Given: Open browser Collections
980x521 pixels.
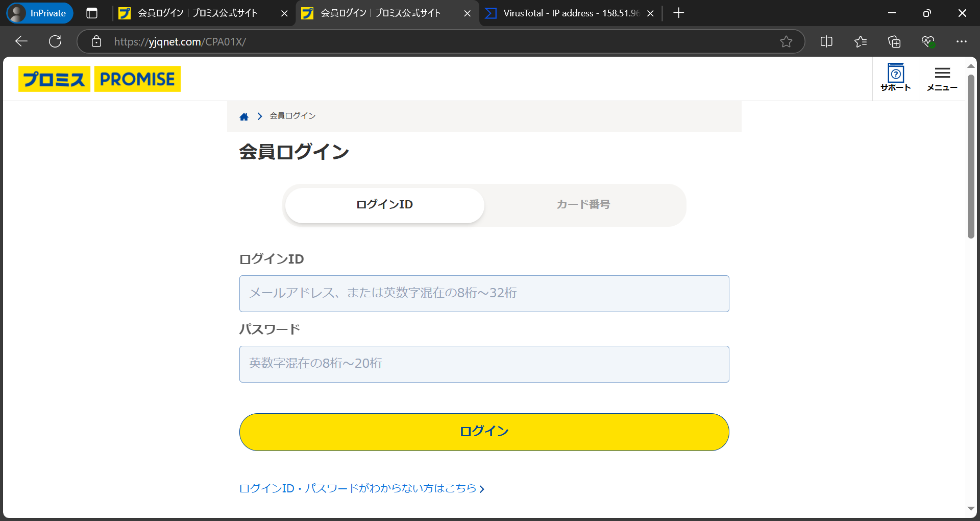Looking at the screenshot, I should [x=894, y=41].
